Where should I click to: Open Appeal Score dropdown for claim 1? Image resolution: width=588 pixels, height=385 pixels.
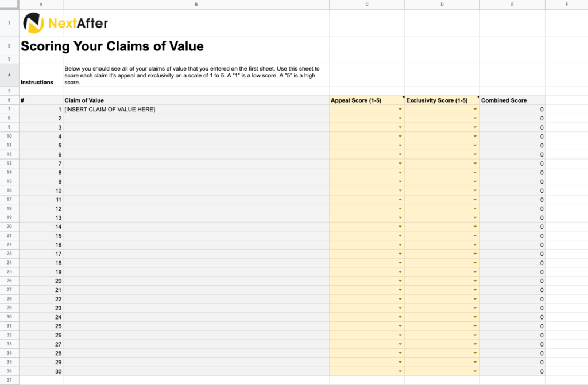[x=400, y=110]
